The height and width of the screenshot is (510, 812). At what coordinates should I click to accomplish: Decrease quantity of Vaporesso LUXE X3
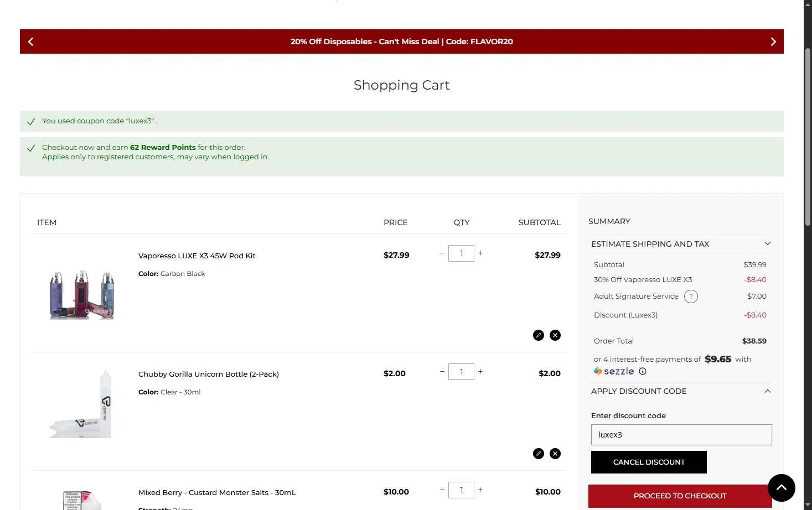442,253
